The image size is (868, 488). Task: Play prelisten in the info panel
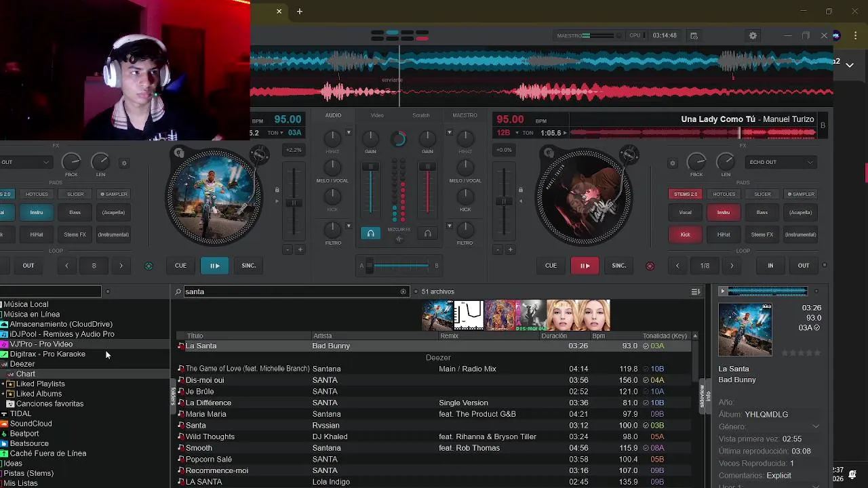pyautogui.click(x=722, y=291)
